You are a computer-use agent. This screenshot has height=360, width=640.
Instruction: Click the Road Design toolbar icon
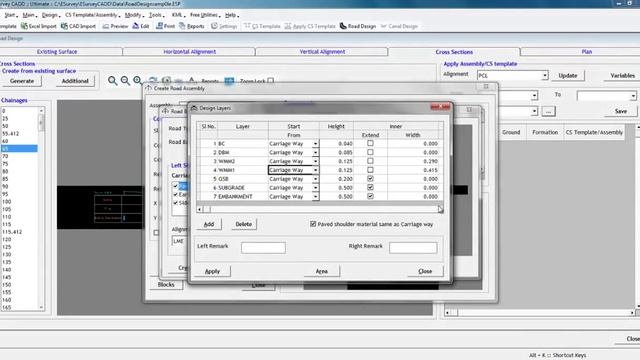click(358, 26)
